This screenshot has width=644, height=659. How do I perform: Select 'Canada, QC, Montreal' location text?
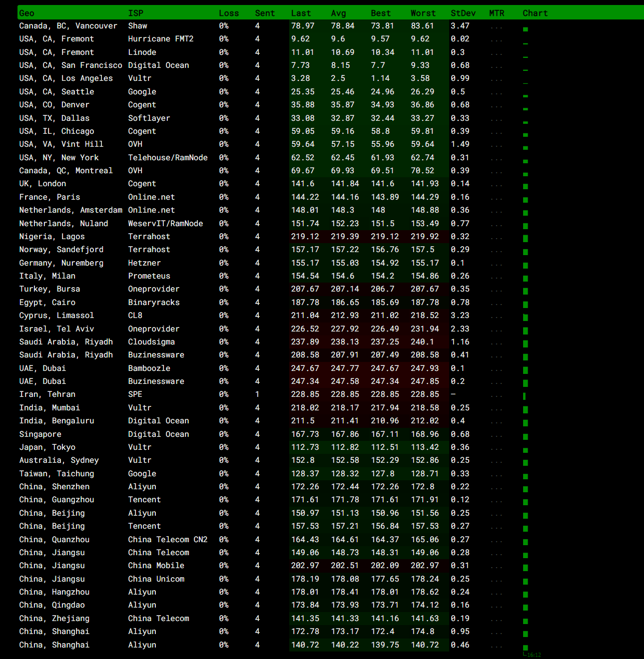pyautogui.click(x=66, y=171)
